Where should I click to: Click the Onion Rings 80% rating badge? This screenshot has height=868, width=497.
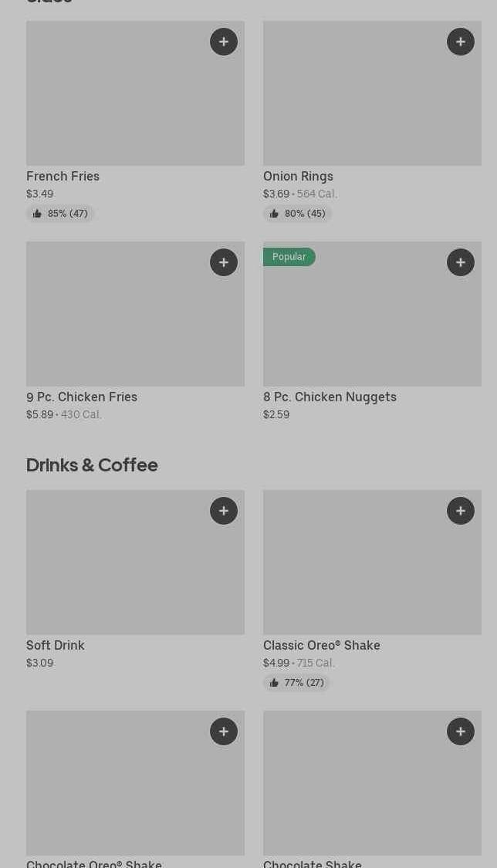click(297, 214)
